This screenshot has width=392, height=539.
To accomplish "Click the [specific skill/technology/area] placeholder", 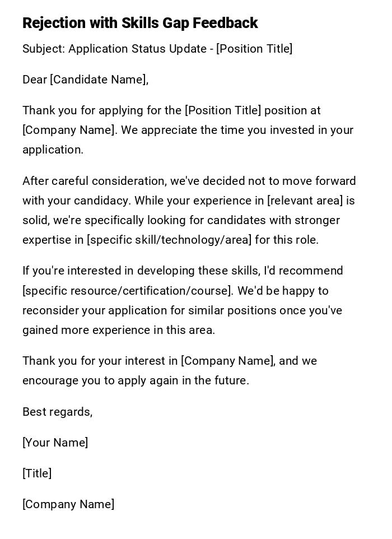I will coord(169,240).
